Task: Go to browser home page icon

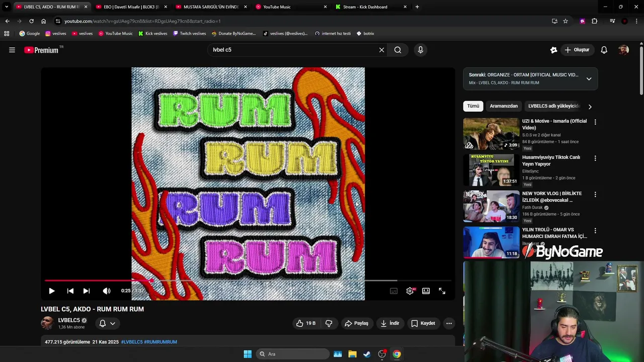Action: [43, 21]
